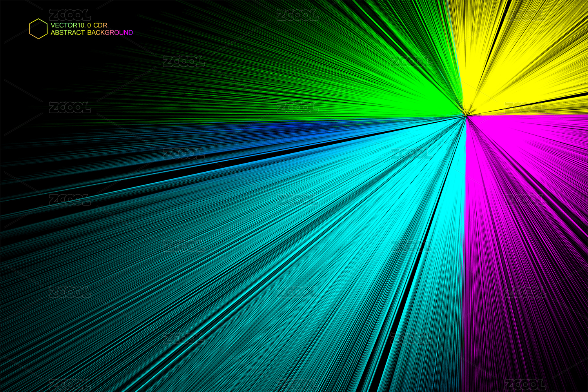Click the ZCOOL watermark in bottom-left corner
The width and height of the screenshot is (588, 392).
click(x=70, y=384)
